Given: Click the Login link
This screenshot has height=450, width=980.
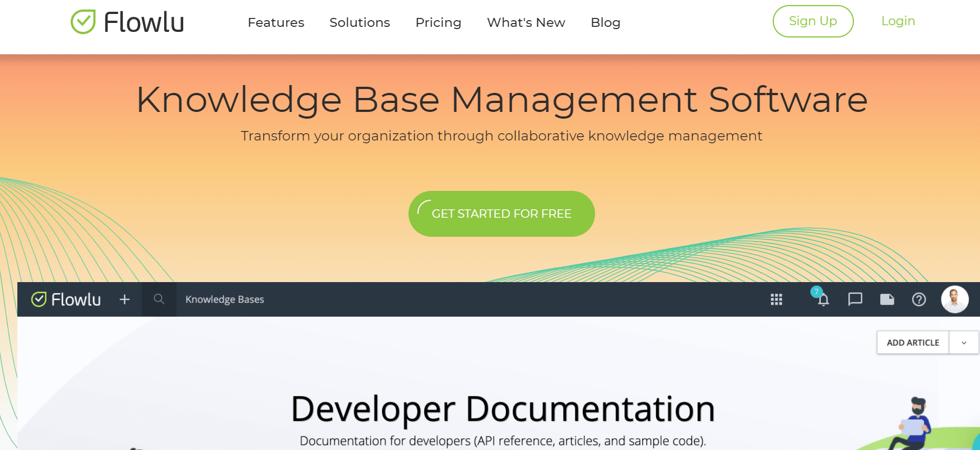Looking at the screenshot, I should point(898,21).
